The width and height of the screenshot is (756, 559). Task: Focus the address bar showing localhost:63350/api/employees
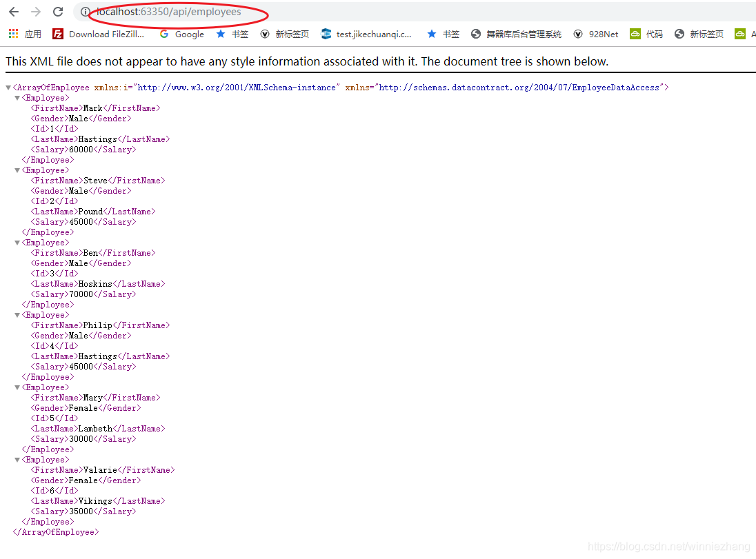click(x=168, y=12)
